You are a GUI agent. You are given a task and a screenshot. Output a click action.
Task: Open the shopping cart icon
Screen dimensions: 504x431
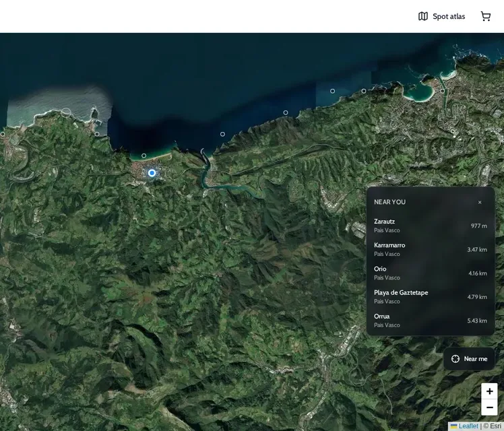(486, 16)
